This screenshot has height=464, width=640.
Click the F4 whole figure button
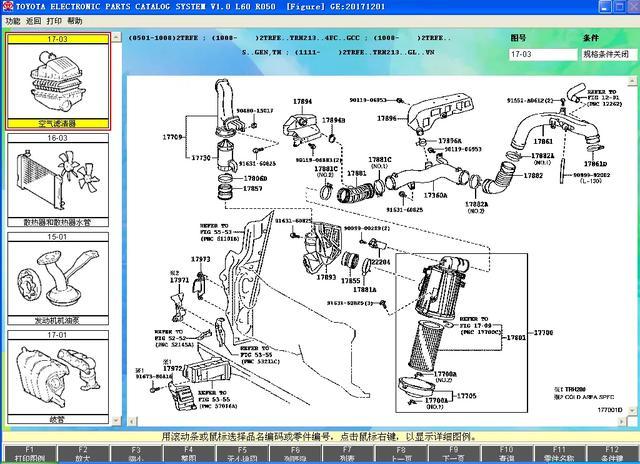[189, 454]
